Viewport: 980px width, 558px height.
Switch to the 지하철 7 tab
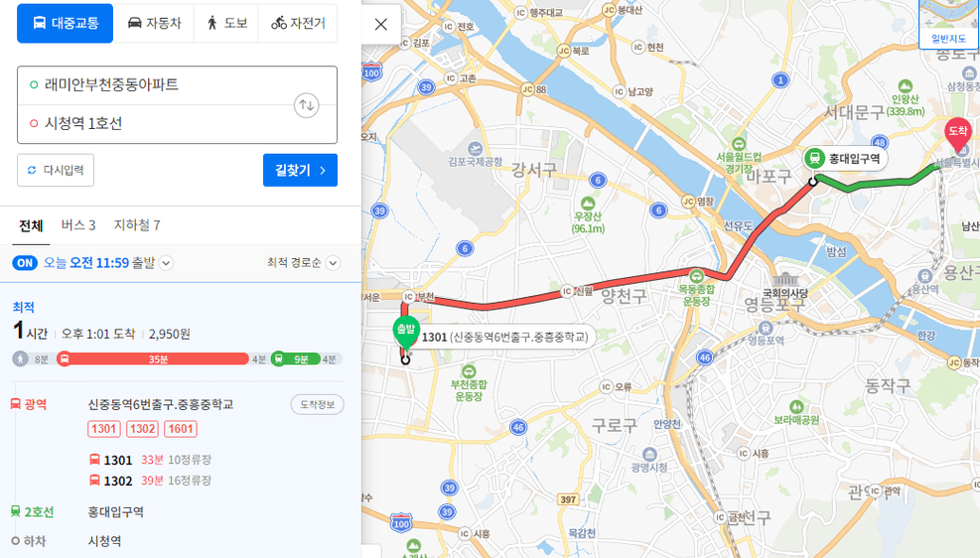click(x=137, y=225)
